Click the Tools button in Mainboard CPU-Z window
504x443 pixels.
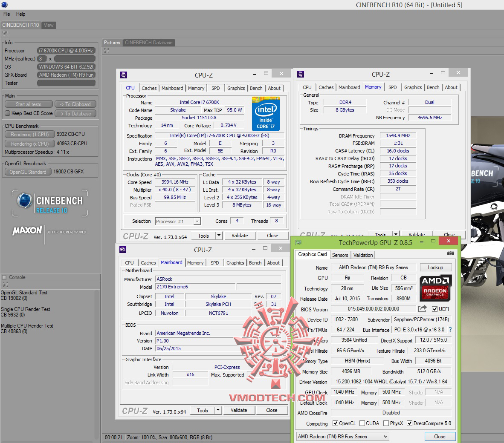point(203,410)
